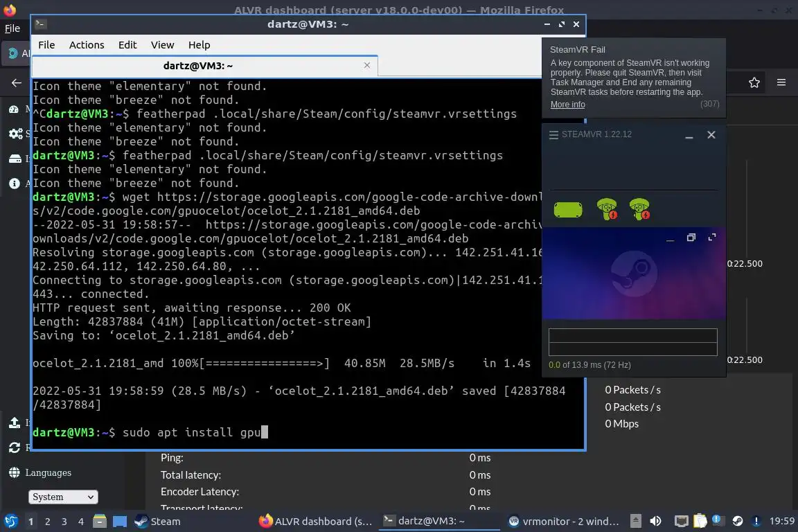Viewport: 798px width, 532px height.
Task: Click the 'STEAMVR 1.22.12' title text
Action: click(x=596, y=134)
